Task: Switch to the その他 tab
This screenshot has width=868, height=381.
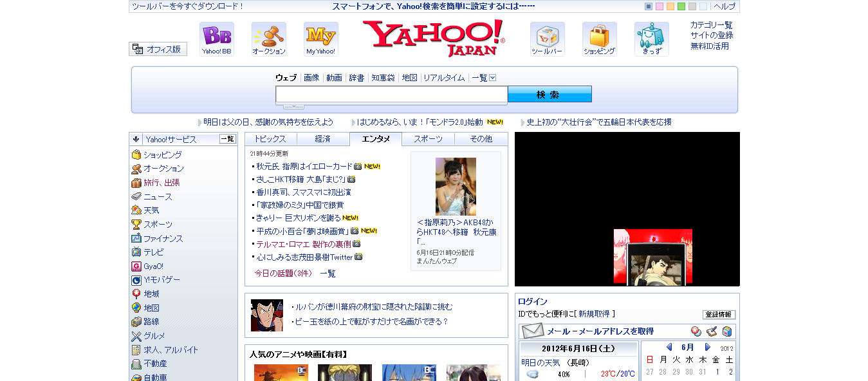Action: (481, 139)
